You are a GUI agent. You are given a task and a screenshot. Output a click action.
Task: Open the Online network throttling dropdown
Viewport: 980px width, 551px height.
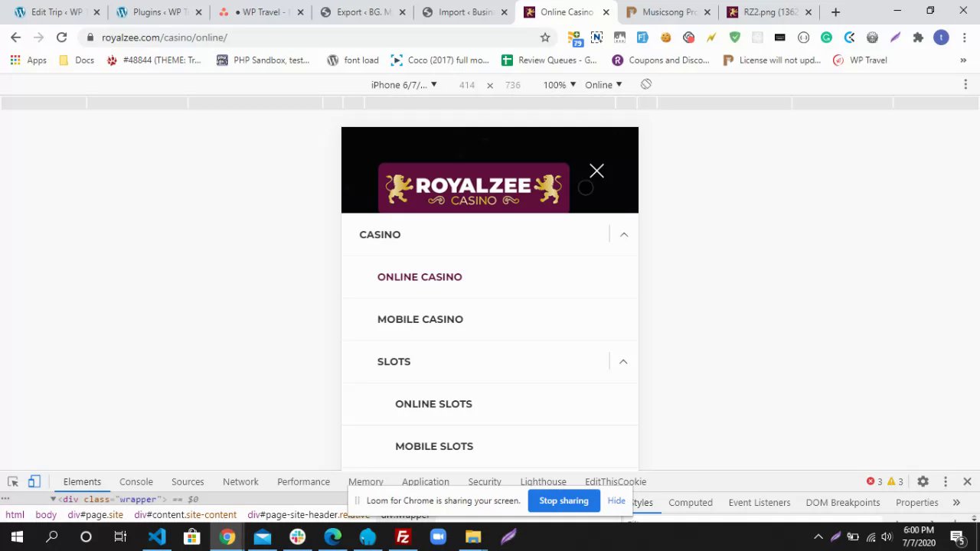point(603,85)
